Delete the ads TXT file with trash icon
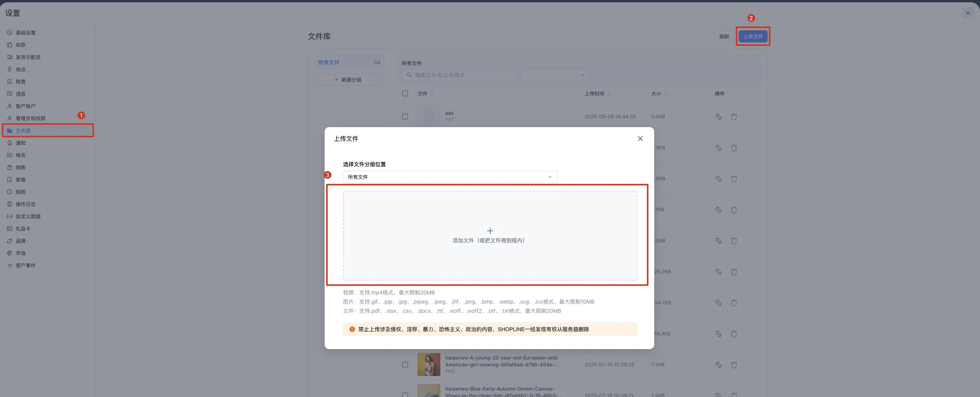This screenshot has height=397, width=980. tap(734, 117)
